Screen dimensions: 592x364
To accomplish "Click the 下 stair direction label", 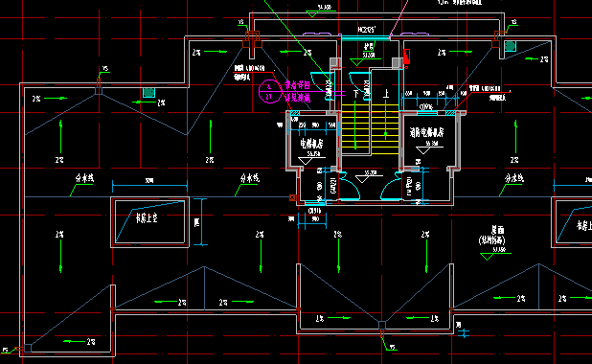I will (x=355, y=93).
